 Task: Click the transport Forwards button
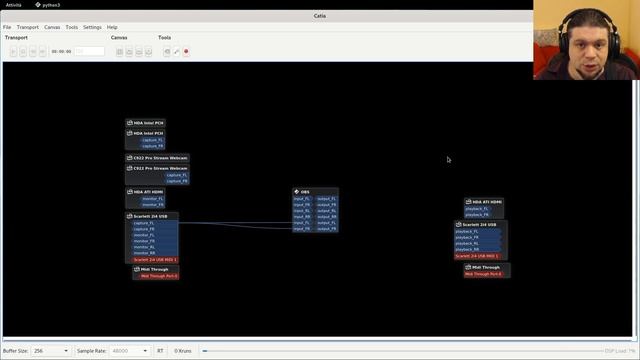coord(42,51)
